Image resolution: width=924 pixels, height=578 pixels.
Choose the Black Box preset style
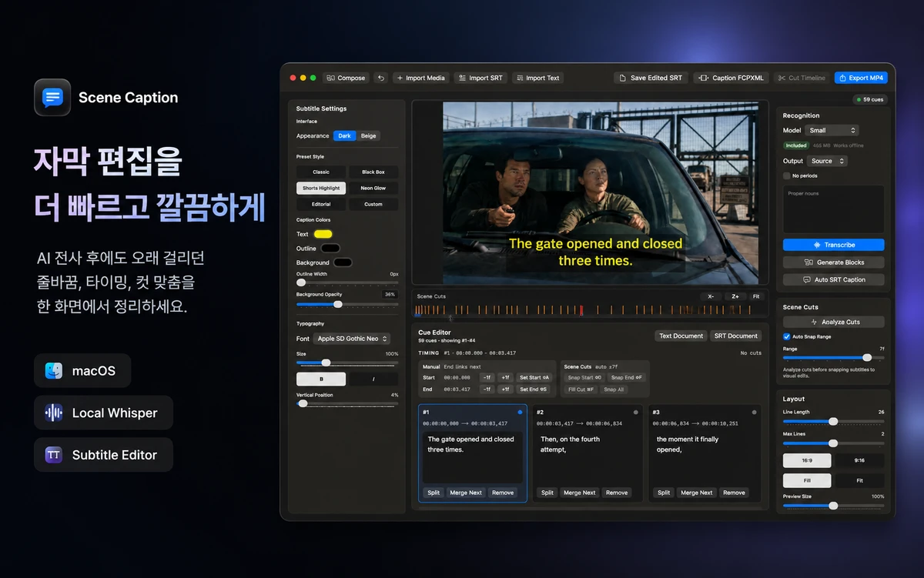[x=373, y=172]
